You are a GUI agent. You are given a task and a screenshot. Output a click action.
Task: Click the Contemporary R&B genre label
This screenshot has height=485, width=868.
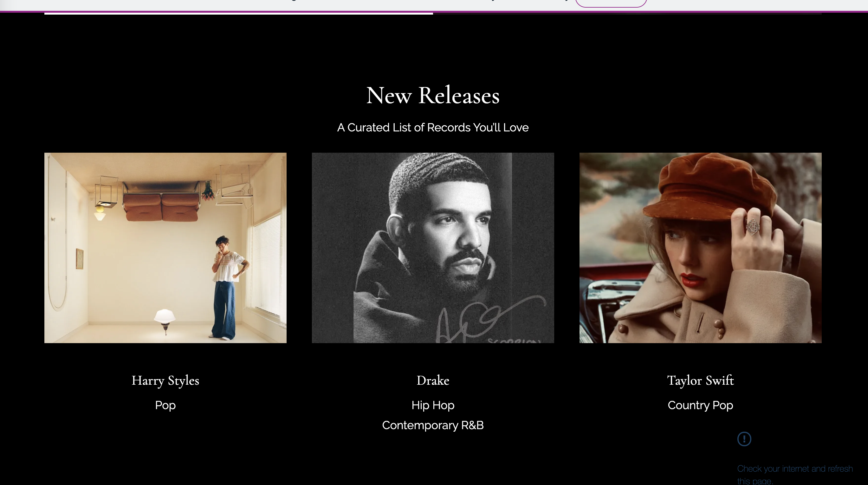pos(433,425)
